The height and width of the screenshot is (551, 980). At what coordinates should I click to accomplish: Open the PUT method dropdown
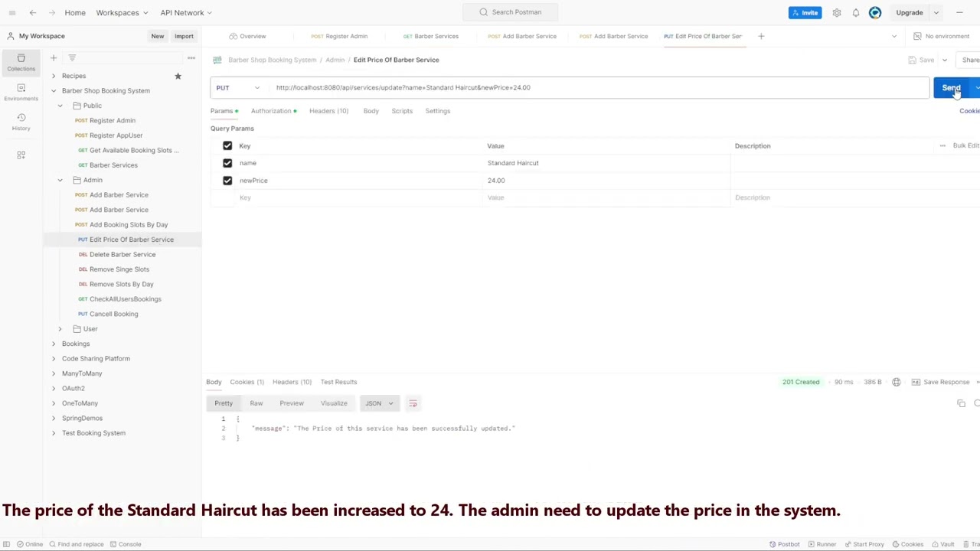[238, 88]
